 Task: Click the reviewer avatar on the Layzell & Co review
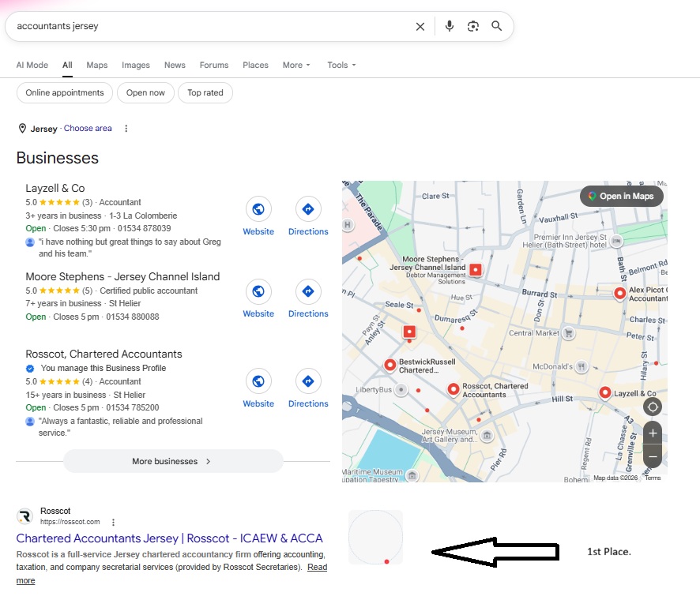point(30,242)
